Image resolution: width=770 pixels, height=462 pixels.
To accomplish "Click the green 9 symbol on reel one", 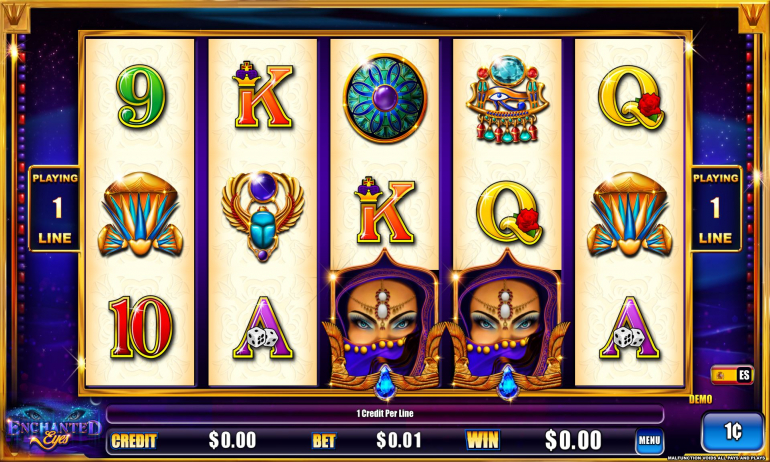I will (x=140, y=96).
